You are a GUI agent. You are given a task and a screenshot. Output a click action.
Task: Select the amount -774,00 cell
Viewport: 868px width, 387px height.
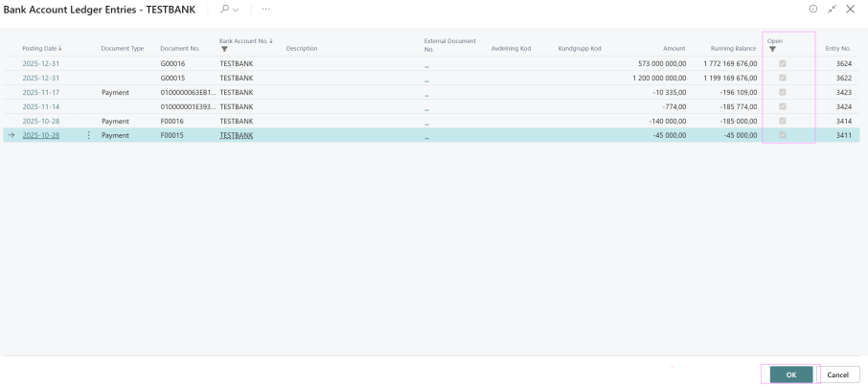pos(674,107)
